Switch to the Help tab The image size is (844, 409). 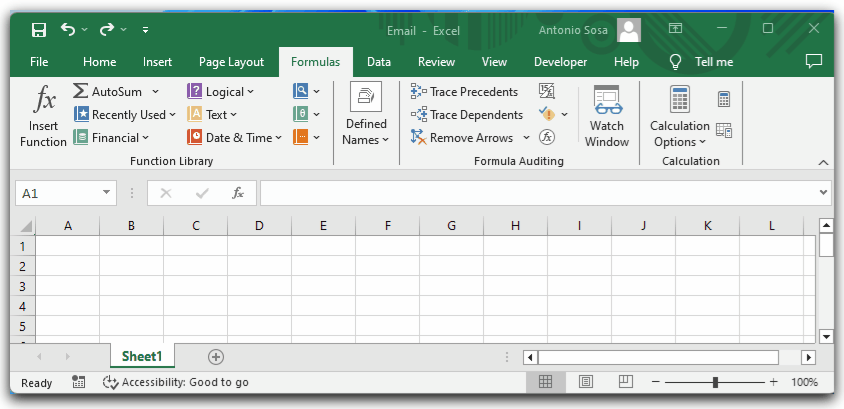pyautogui.click(x=626, y=62)
